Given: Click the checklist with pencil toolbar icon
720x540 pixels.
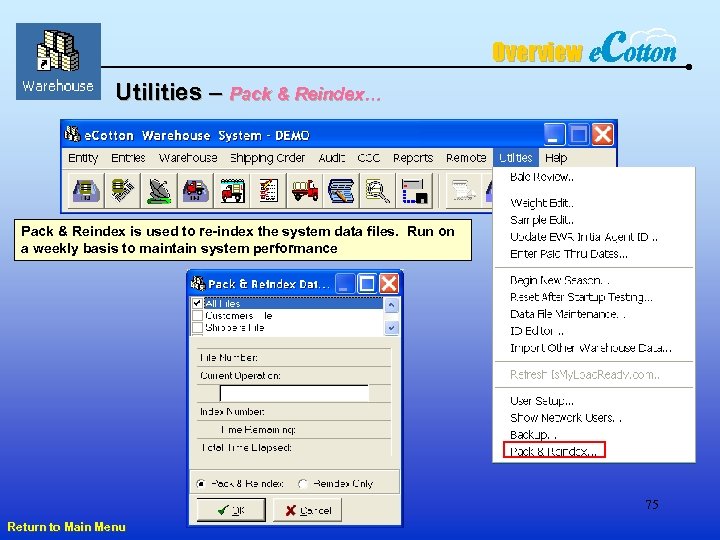Looking at the screenshot, I should pyautogui.click(x=269, y=190).
